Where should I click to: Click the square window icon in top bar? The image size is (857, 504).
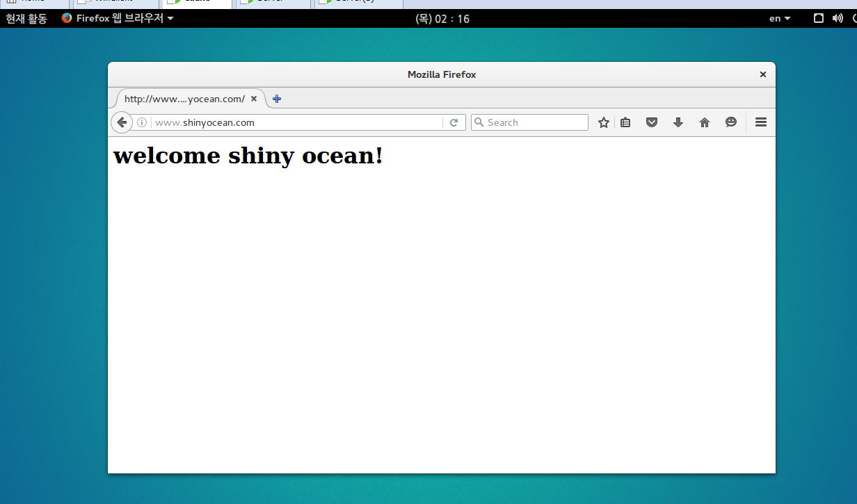[819, 19]
